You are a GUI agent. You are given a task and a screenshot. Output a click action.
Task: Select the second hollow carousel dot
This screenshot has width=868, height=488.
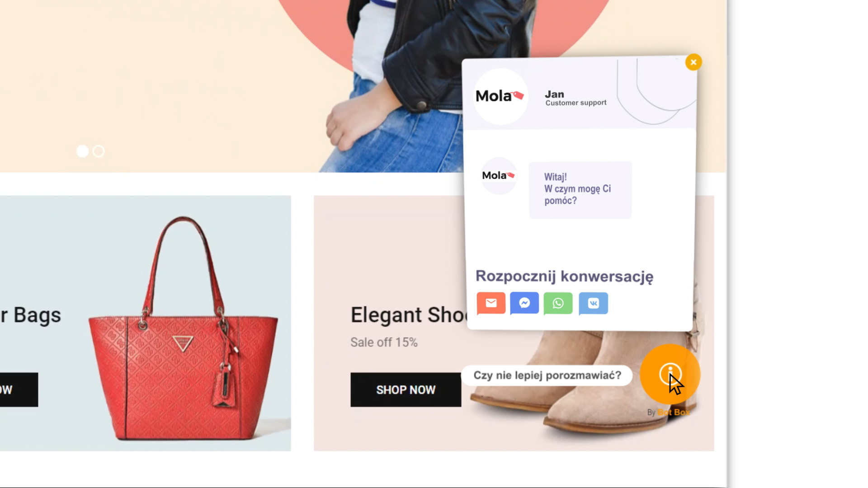(99, 151)
